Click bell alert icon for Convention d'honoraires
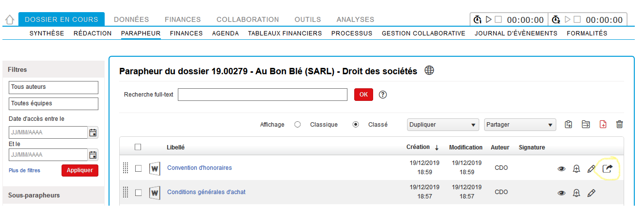 pos(577,168)
